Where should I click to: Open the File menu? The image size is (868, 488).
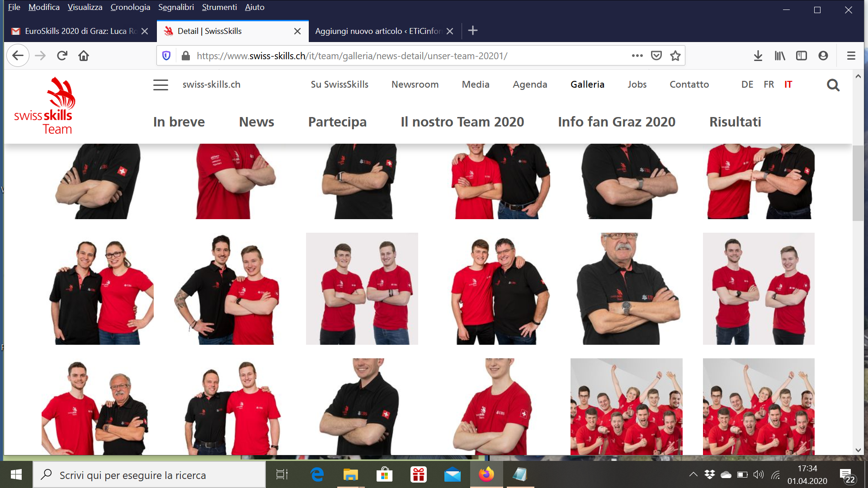[x=14, y=7]
